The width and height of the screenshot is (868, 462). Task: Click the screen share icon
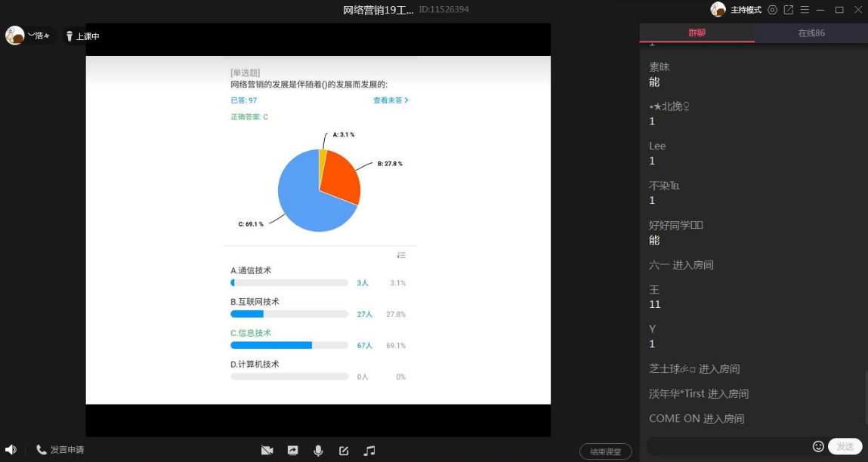coord(292,451)
